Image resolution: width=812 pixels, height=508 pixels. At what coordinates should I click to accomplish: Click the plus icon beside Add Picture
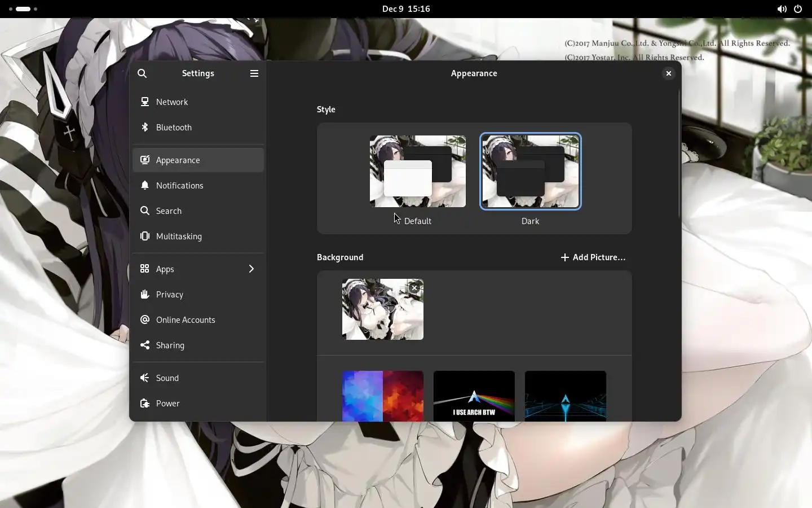coord(564,257)
